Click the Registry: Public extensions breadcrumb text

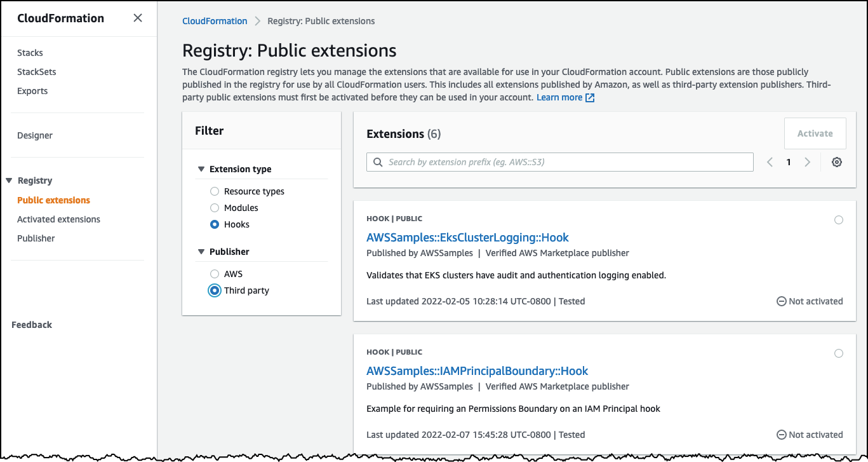pos(321,21)
